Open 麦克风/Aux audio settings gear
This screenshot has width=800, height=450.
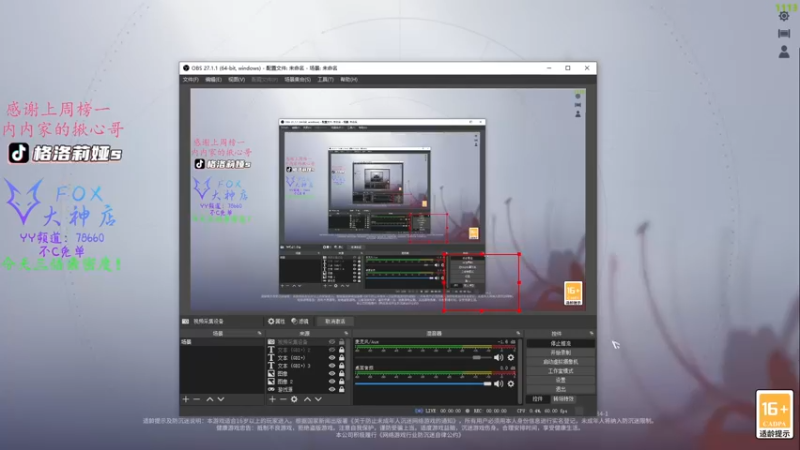(x=511, y=358)
